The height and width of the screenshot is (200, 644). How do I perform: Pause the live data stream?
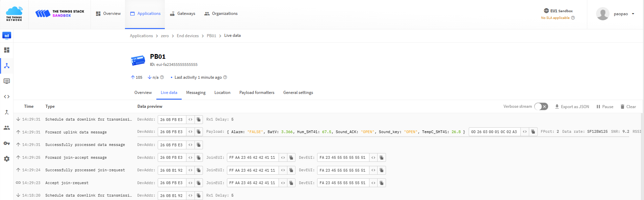pyautogui.click(x=604, y=107)
